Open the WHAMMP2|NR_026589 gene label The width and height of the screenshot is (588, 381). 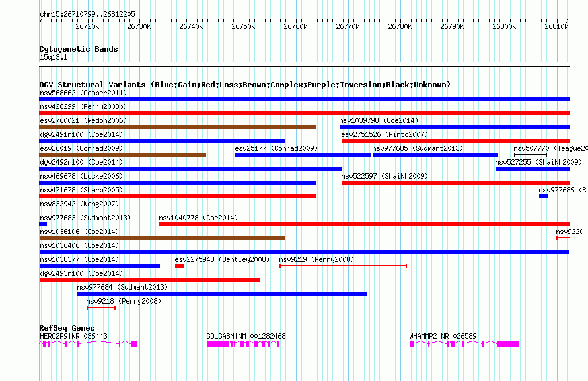pos(443,336)
